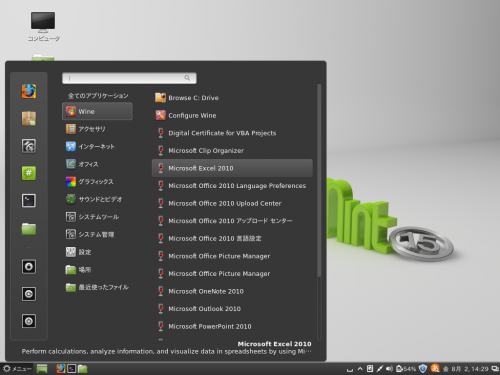Open System Settings icon in favorites sidebar
The width and height of the screenshot is (500, 375).
click(x=29, y=146)
